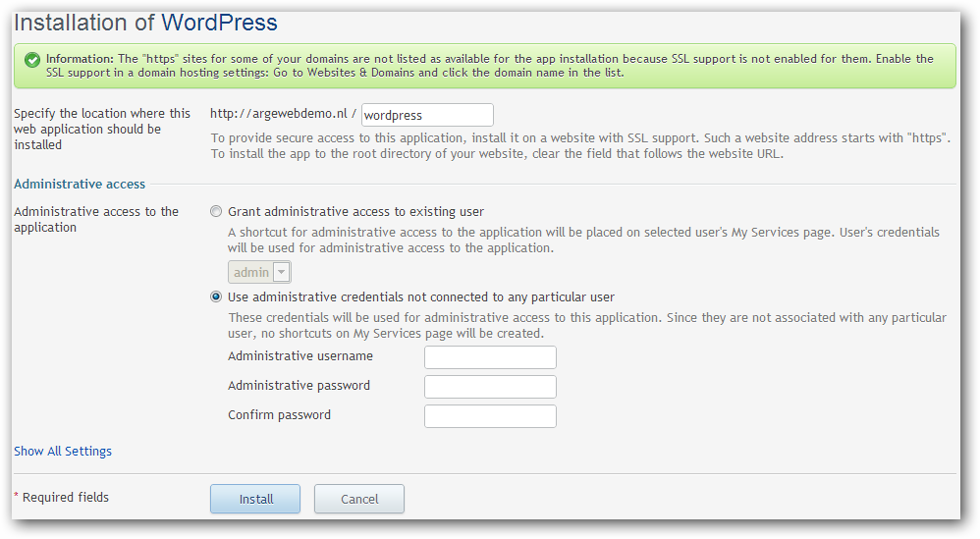Screen dimensions: 980x539
Task: Click the 'Installation of WordPress' page title
Action: tap(145, 24)
